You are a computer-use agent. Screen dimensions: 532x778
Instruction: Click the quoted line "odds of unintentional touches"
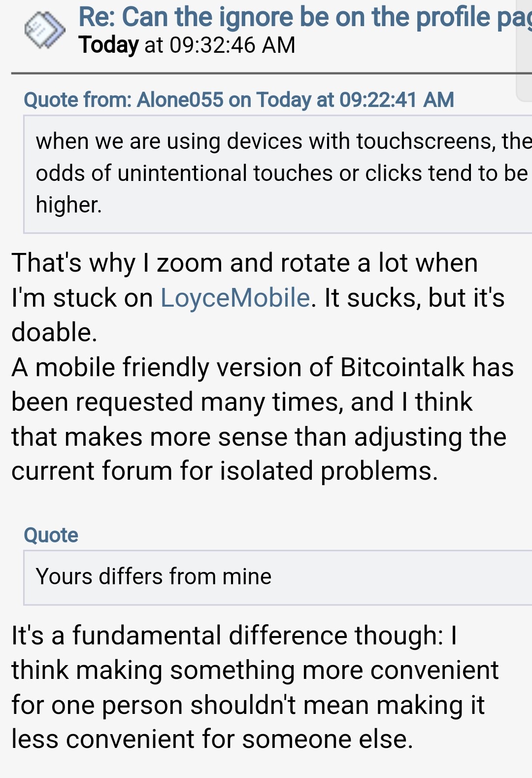(x=282, y=173)
